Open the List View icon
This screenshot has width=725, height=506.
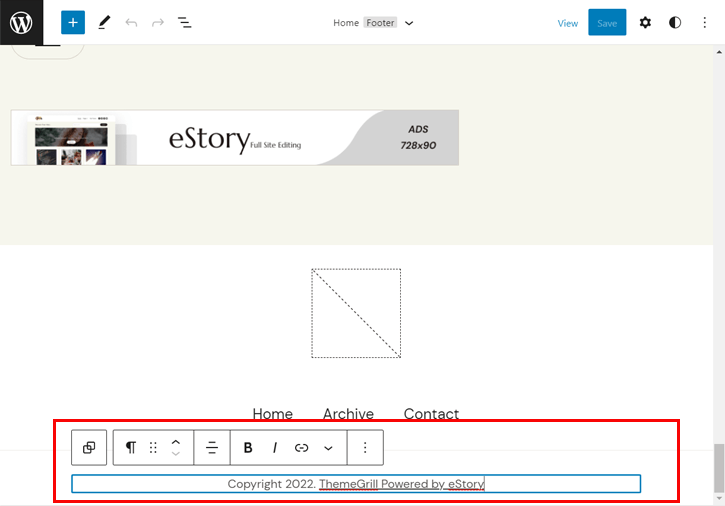point(185,22)
